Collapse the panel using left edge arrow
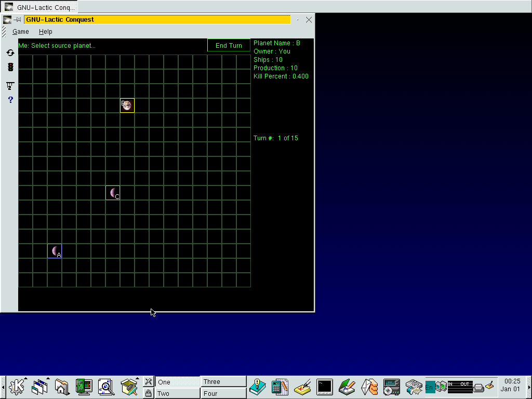This screenshot has width=532, height=399. (x=2, y=387)
